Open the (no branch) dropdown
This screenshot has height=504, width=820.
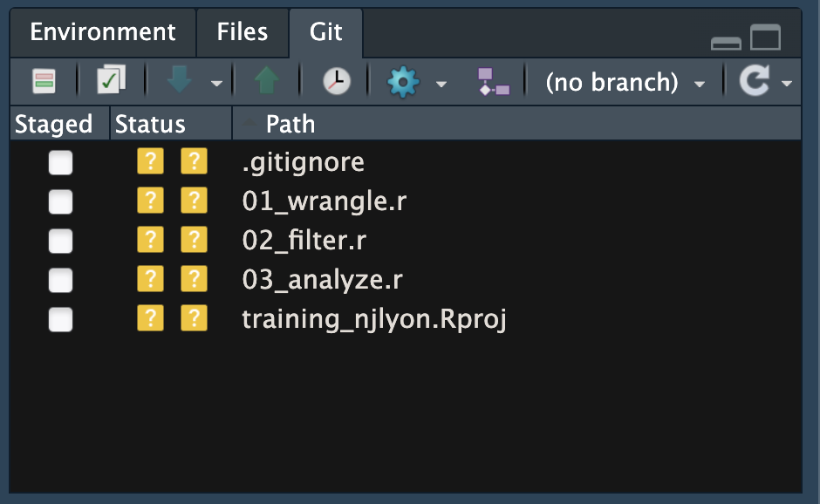click(x=625, y=82)
